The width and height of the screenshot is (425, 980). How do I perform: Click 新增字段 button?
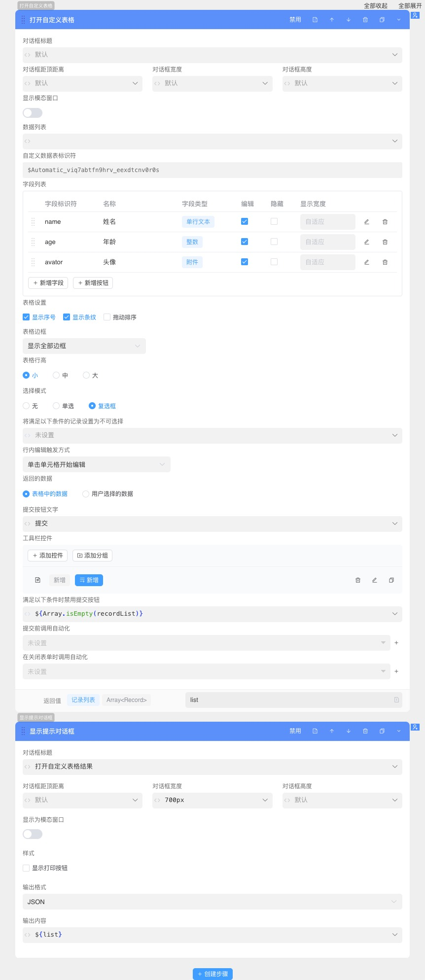pos(48,283)
